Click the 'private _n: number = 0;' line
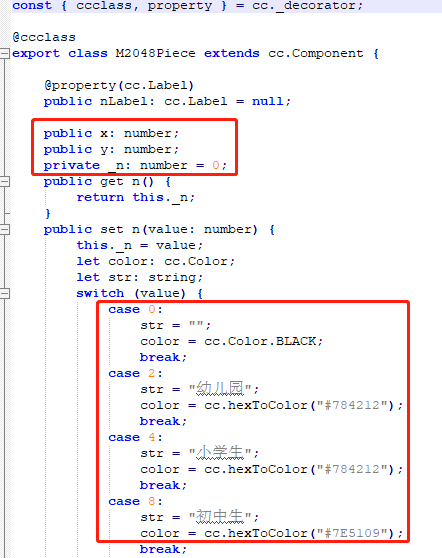The image size is (442, 558). [x=135, y=165]
